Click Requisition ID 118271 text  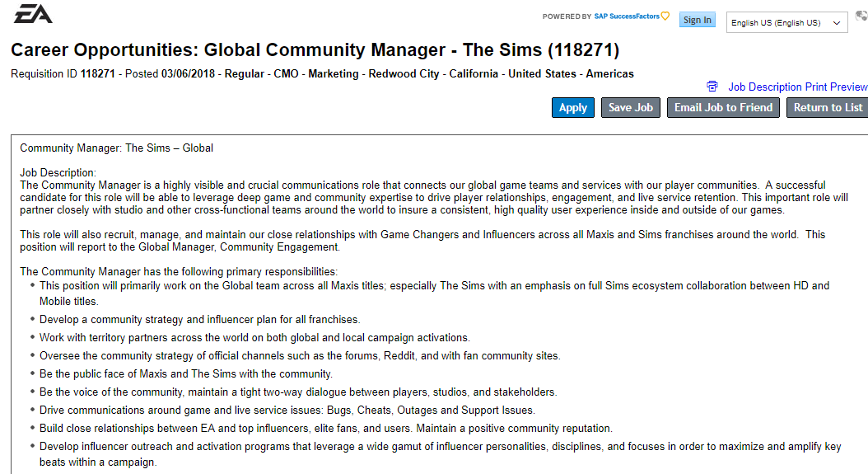click(63, 73)
